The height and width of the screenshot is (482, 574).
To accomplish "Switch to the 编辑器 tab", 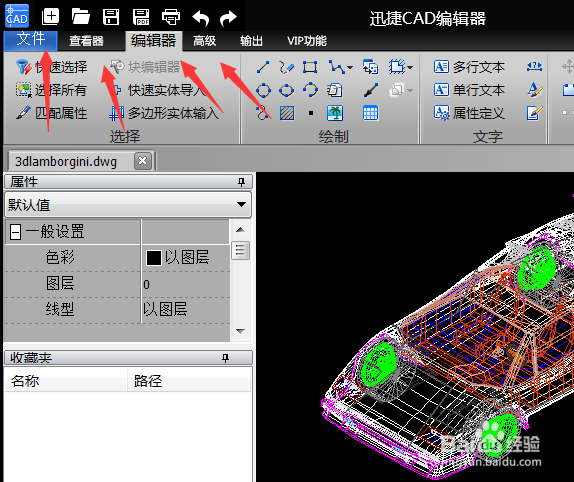I will pos(153,41).
